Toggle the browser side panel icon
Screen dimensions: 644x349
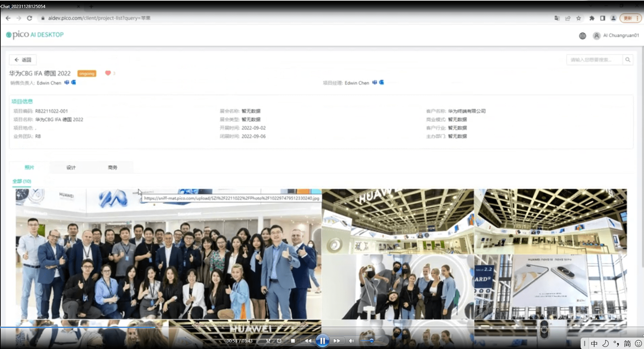pyautogui.click(x=602, y=18)
